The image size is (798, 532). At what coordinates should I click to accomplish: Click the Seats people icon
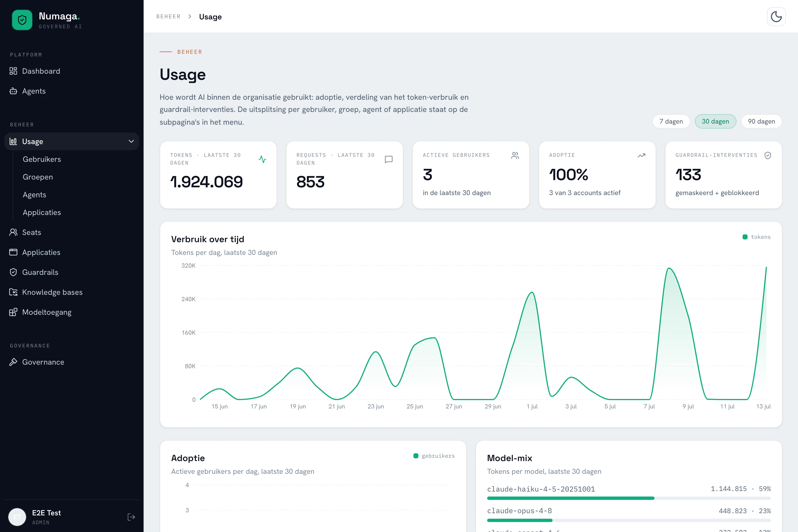point(13,232)
